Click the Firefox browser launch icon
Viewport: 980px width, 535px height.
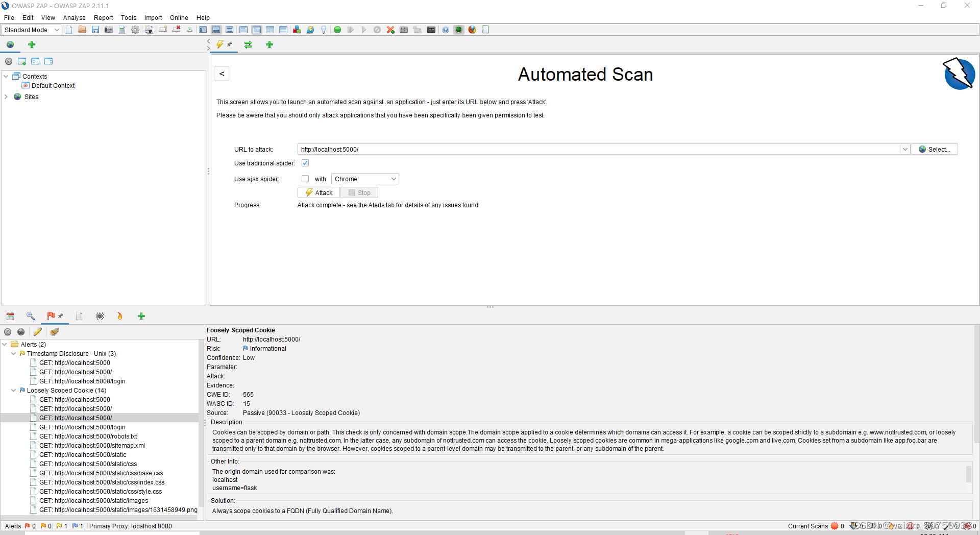[472, 30]
